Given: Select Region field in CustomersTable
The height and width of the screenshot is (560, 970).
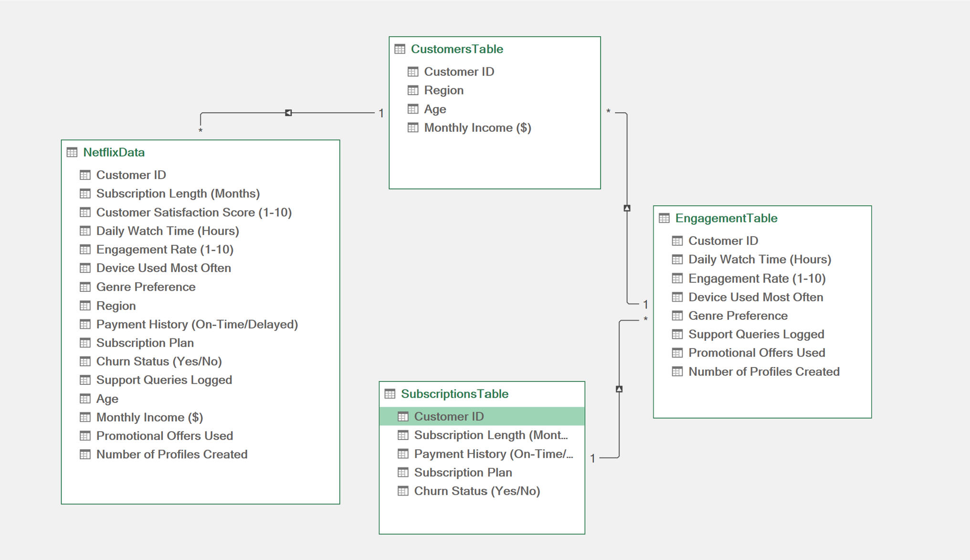Looking at the screenshot, I should click(443, 90).
